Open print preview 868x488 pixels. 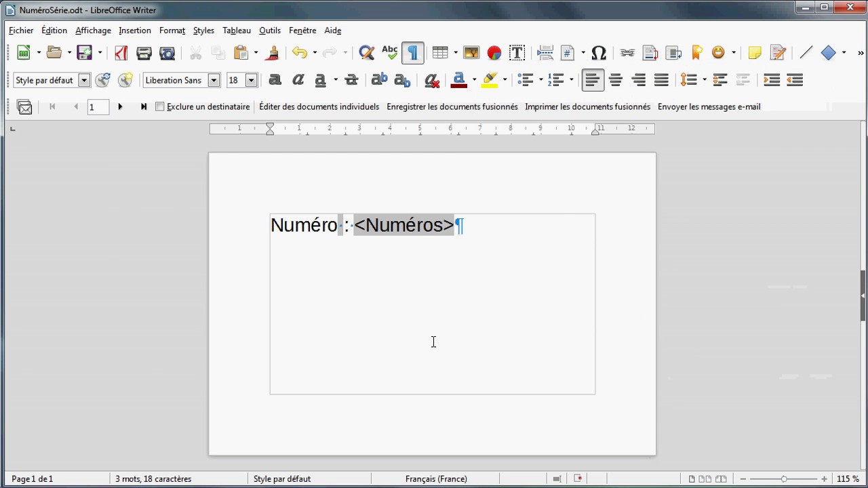tap(167, 53)
